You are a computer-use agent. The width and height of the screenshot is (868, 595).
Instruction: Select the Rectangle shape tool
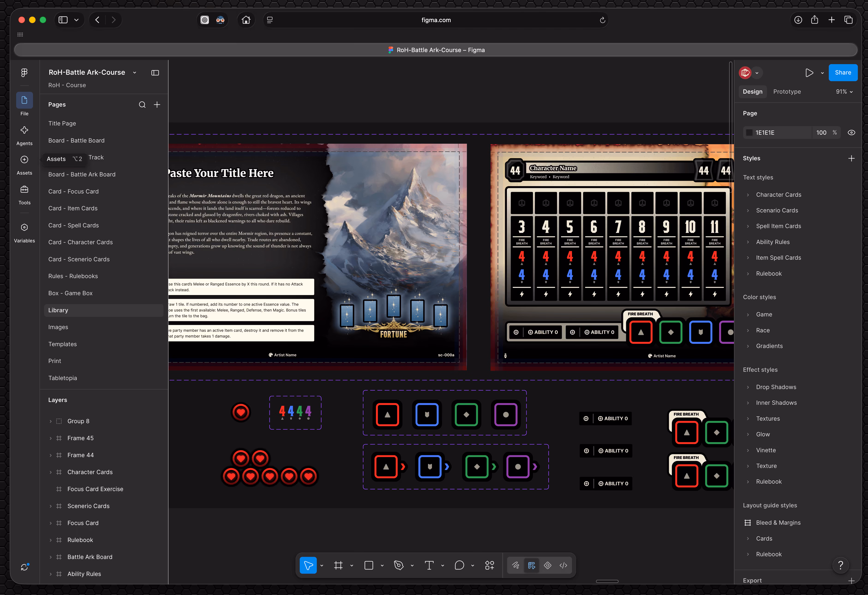369,565
